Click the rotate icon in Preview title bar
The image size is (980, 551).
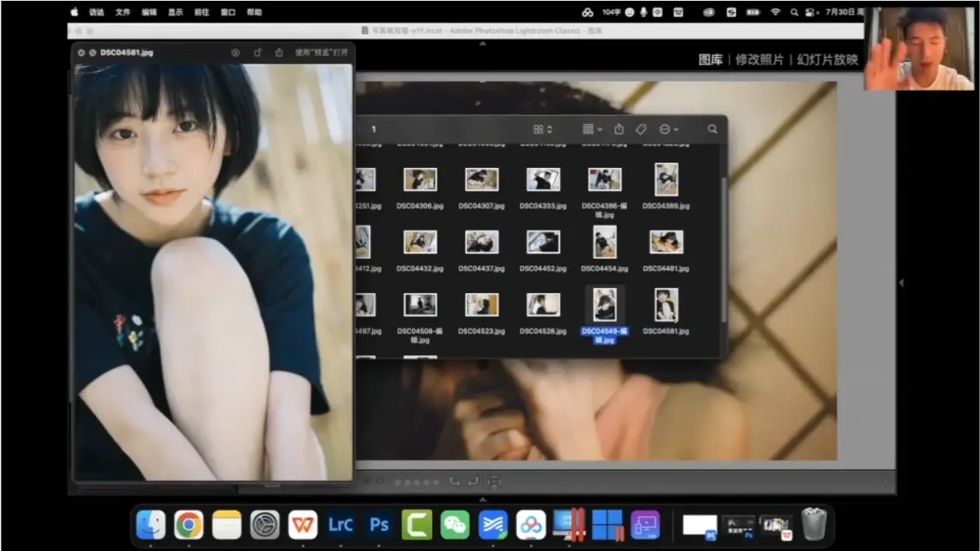(257, 53)
